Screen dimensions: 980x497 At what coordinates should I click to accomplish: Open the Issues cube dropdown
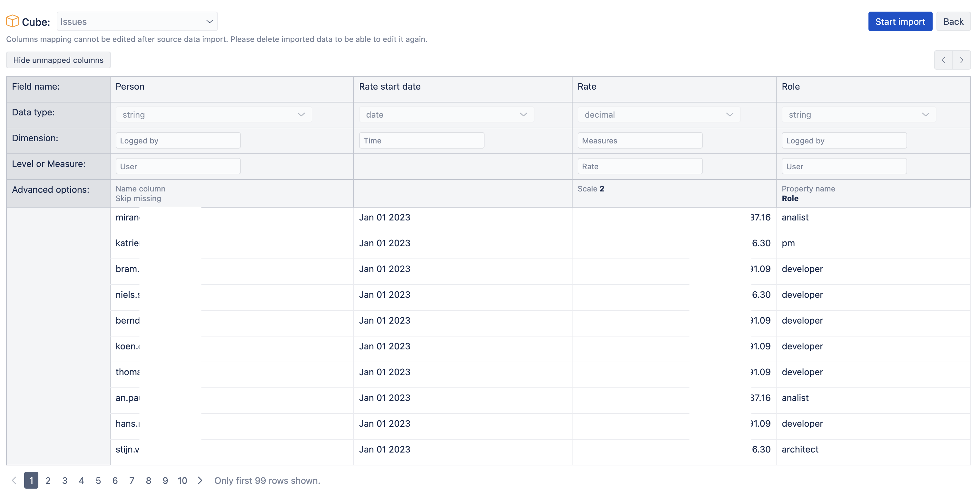(137, 21)
